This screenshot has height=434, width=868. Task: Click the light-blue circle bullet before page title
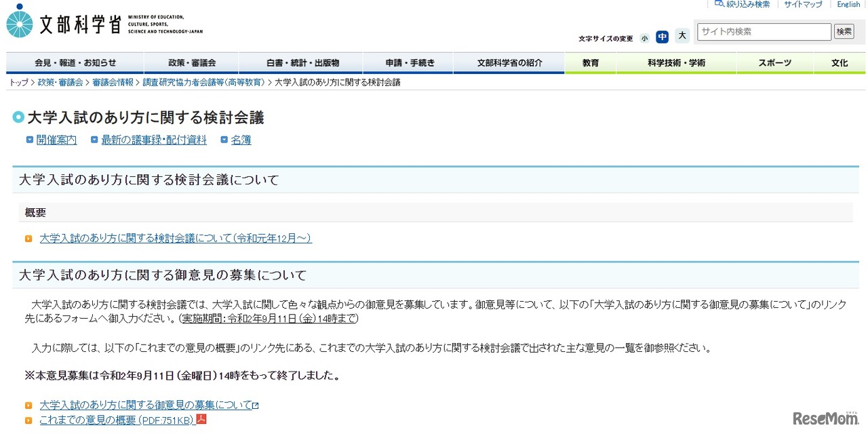coord(18,117)
